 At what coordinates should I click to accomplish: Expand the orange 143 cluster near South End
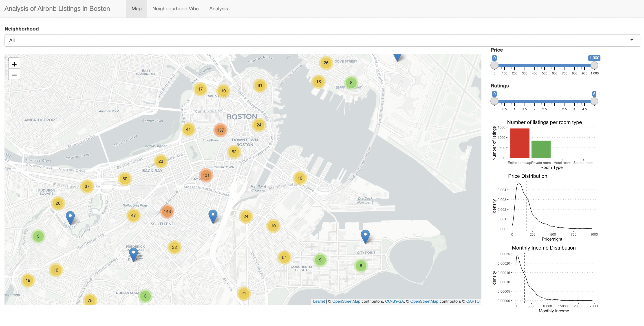167,211
